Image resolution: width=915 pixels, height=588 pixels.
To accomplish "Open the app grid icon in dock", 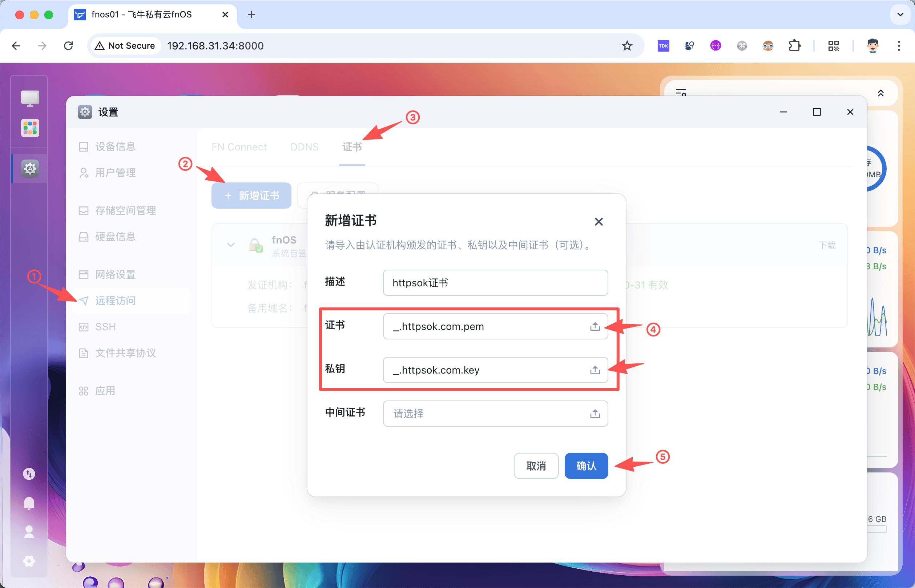I will 30,128.
